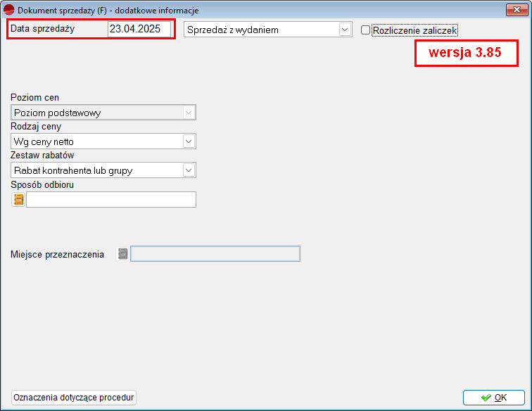Click the sale date field showing 23.04.2025
This screenshot has width=532, height=411.
[139, 30]
